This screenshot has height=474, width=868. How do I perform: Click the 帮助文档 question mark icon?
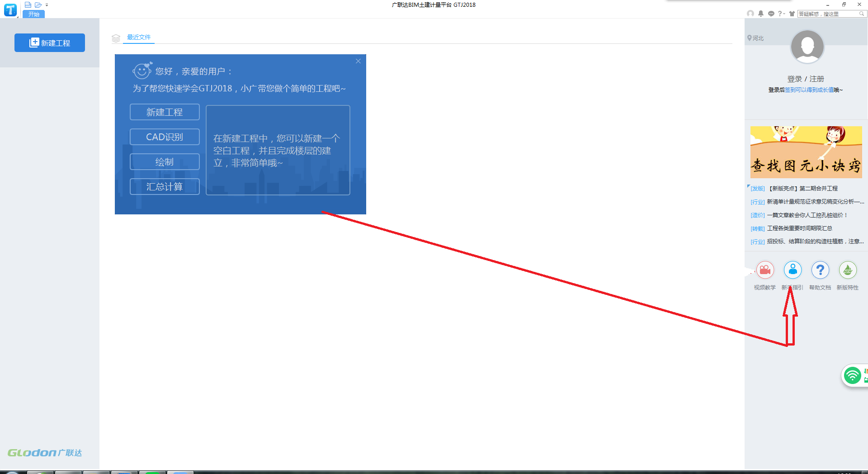tap(820, 270)
